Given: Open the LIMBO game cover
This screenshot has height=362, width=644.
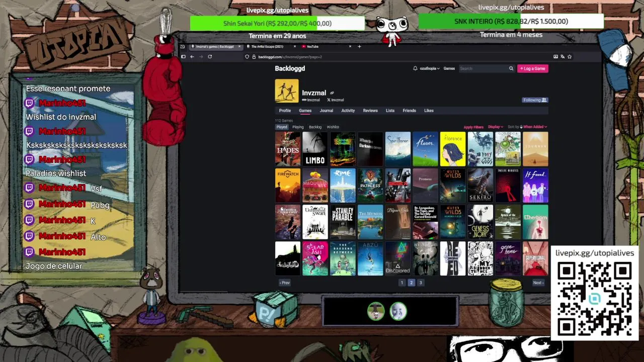Looking at the screenshot, I should click(x=315, y=149).
